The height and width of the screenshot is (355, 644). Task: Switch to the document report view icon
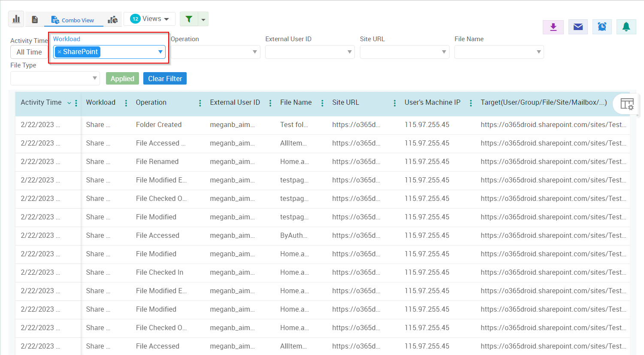(35, 19)
